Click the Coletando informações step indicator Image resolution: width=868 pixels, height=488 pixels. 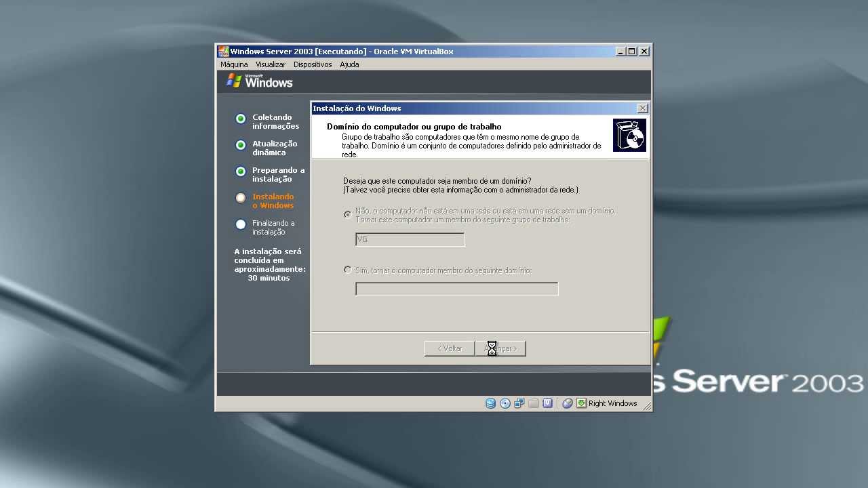point(240,119)
